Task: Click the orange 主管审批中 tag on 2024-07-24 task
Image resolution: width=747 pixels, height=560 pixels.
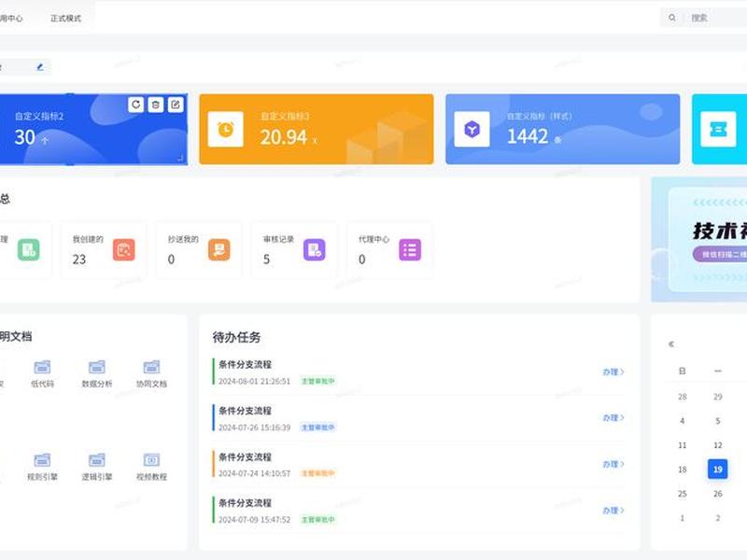Action: pos(317,473)
